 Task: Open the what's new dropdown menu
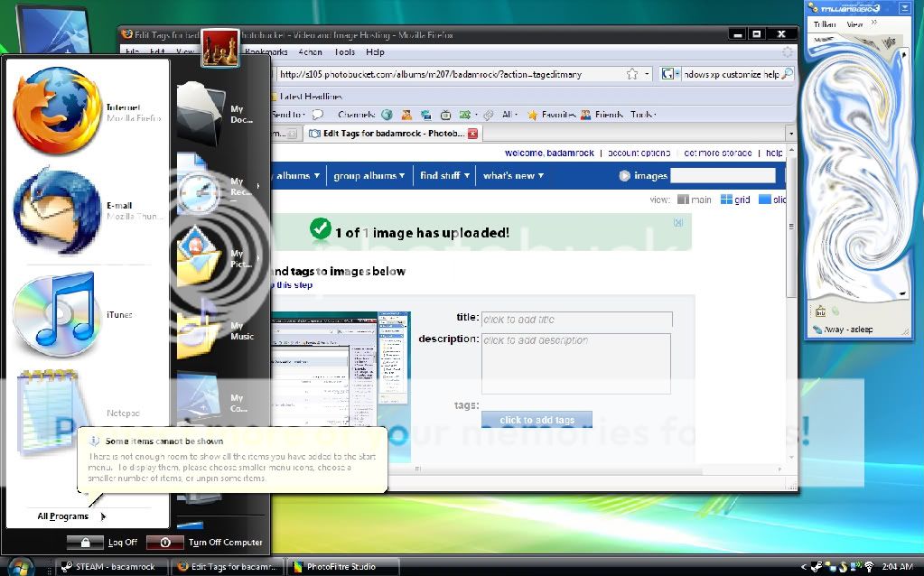coord(514,176)
